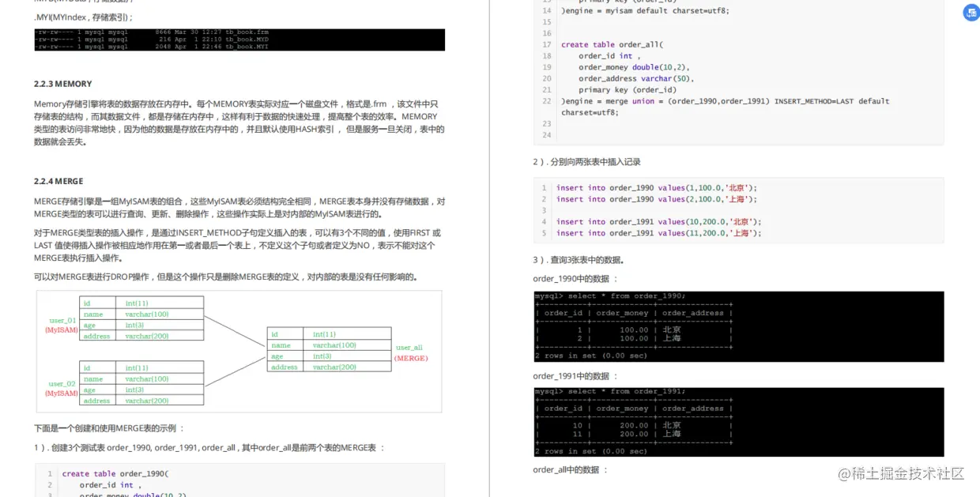Open the "select * from order_1990" terminal image
The width and height of the screenshot is (980, 497).
(738, 326)
